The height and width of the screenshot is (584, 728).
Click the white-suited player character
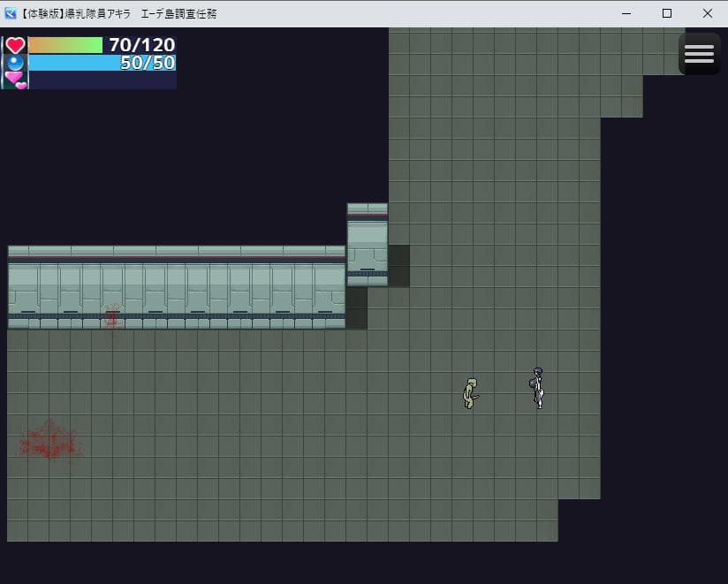(x=537, y=388)
